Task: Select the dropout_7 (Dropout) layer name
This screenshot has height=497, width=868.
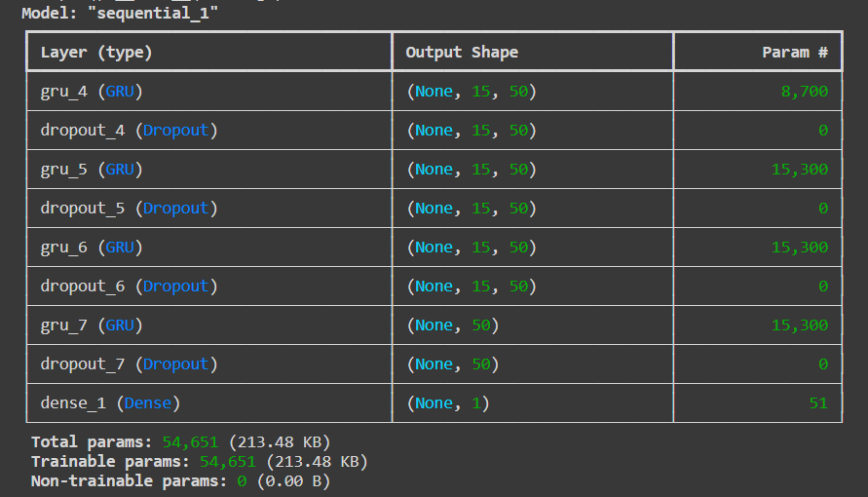Action: (129, 364)
